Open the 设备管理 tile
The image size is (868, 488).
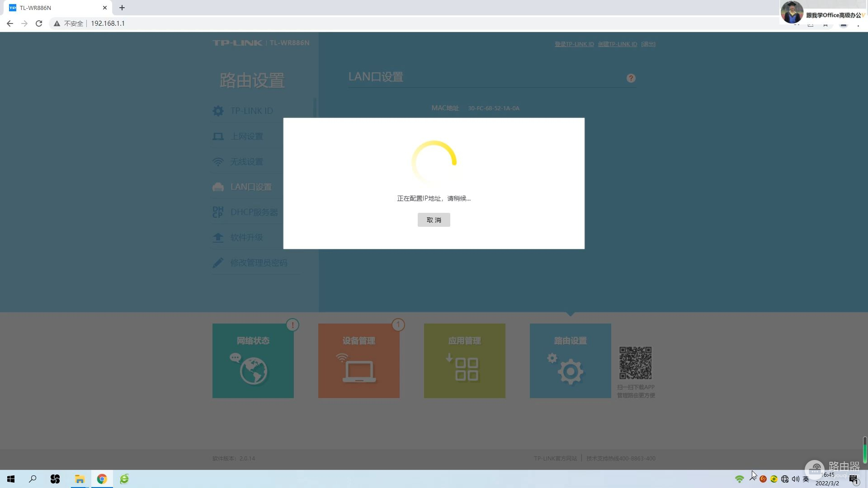(359, 361)
